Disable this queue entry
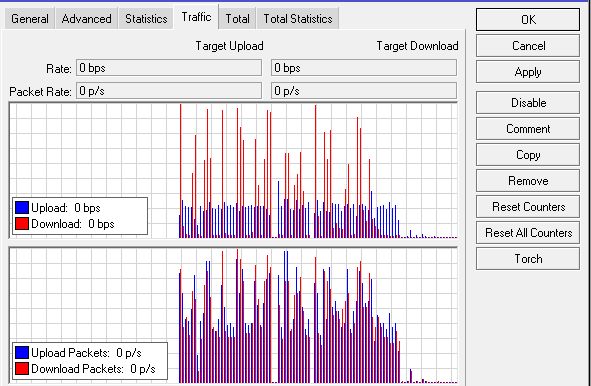Viewport: 591px width, 386px height. (528, 103)
